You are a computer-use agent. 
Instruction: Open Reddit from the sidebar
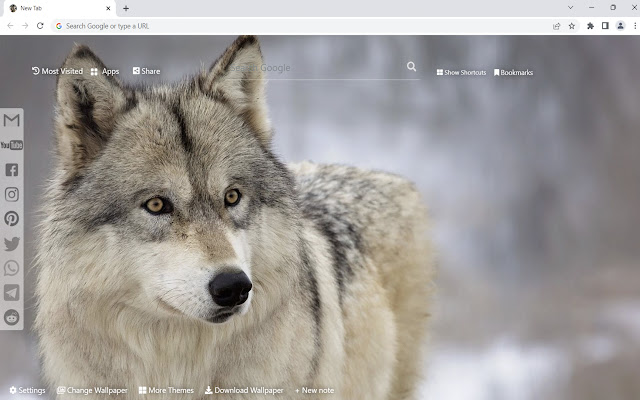pyautogui.click(x=11, y=317)
